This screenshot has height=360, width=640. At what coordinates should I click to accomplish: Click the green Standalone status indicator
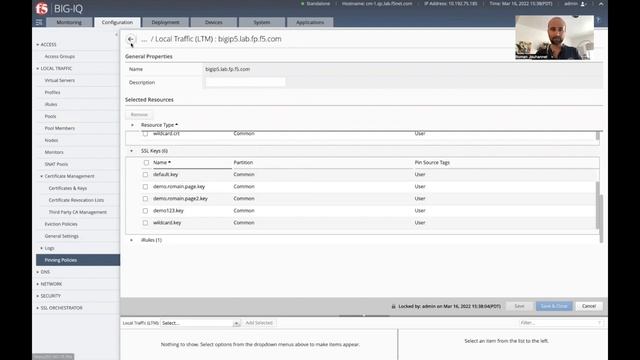pyautogui.click(x=302, y=4)
